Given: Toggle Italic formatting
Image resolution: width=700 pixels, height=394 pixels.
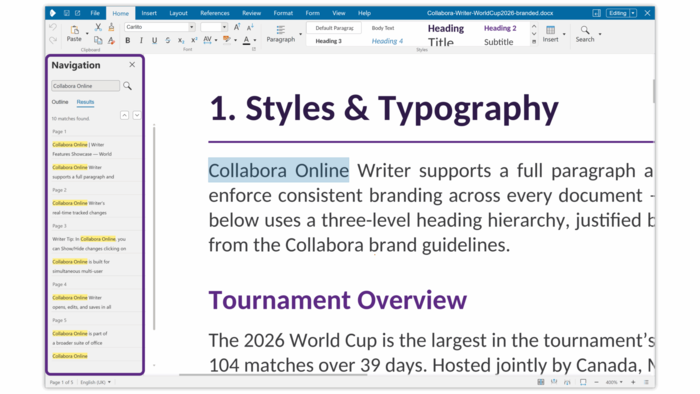Looking at the screenshot, I should coord(141,41).
